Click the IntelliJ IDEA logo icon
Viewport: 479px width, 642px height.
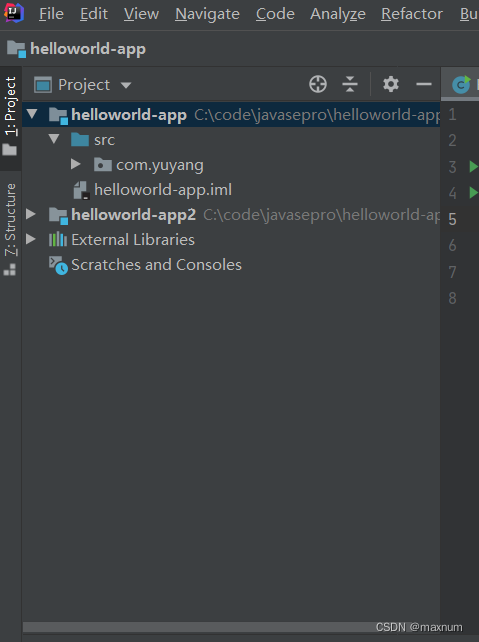coord(14,13)
